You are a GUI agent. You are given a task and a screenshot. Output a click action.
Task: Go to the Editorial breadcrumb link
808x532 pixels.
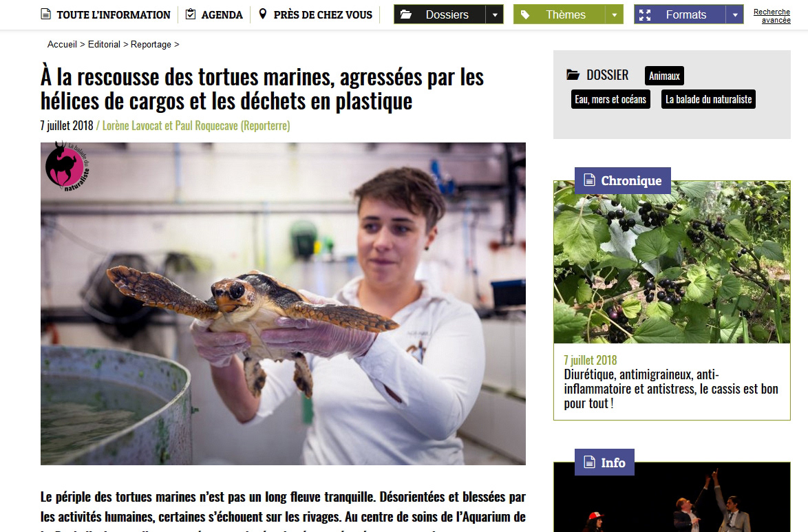[104, 44]
